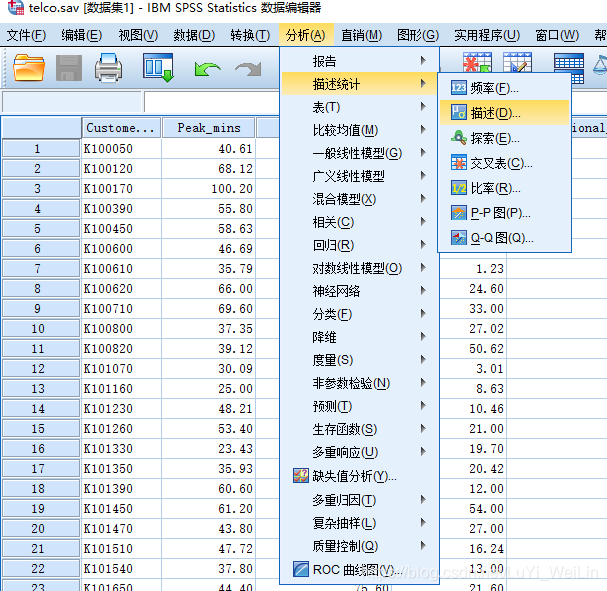
Task: Click the 描述(D) descriptives icon
Action: pyautogui.click(x=458, y=113)
